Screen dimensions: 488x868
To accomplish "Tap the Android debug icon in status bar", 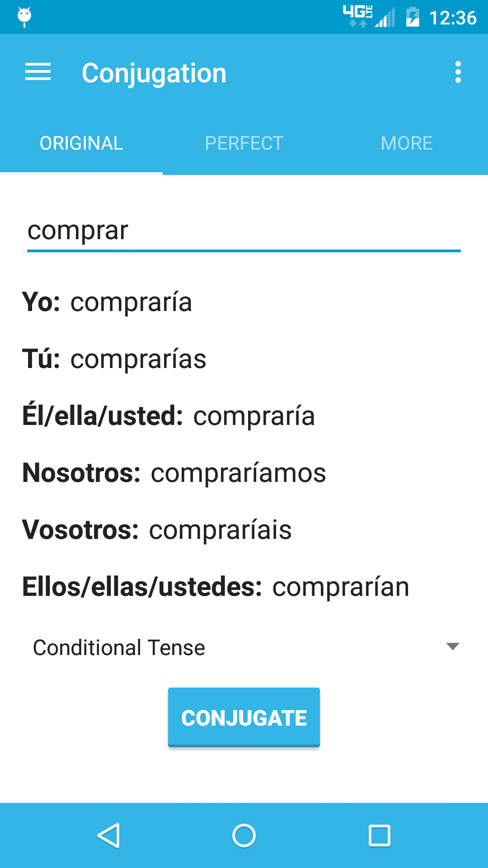I will pos(24,17).
